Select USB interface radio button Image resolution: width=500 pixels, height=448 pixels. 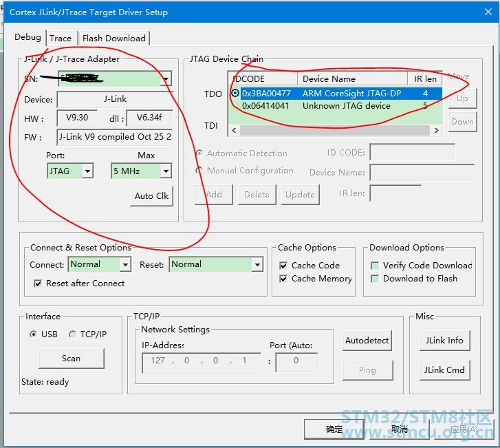click(x=33, y=334)
